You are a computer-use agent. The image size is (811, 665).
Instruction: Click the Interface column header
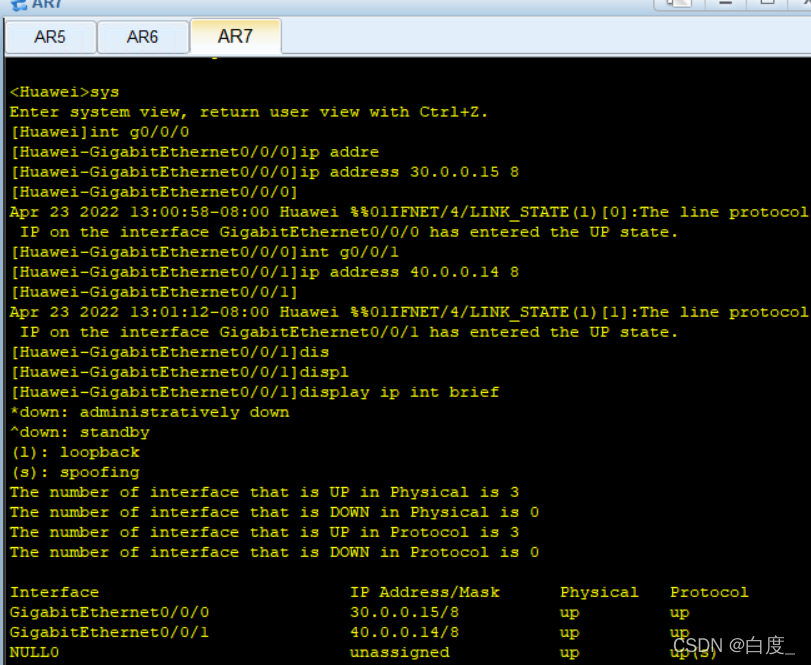(54, 592)
